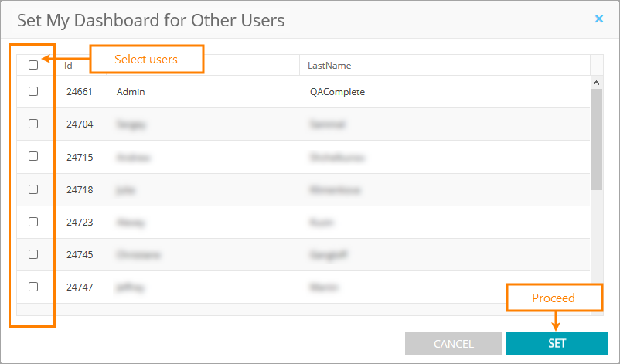The image size is (620, 364).
Task: Click the 24747 Id cell
Action: 80,287
